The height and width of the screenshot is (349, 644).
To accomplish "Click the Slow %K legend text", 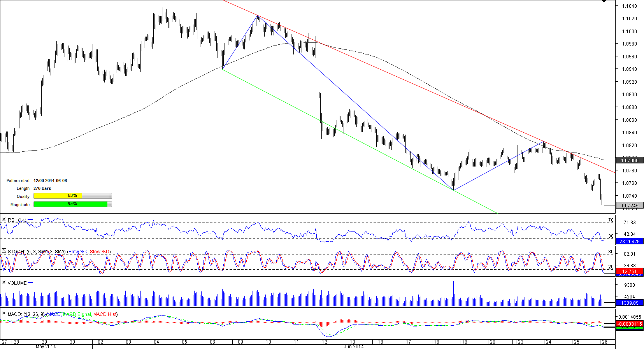I will [x=78, y=252].
